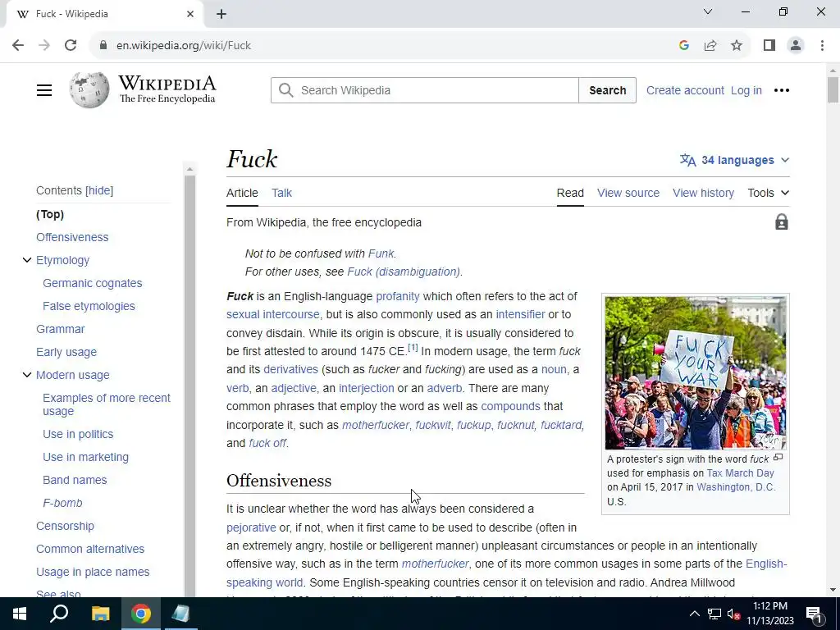Bookmark this page with the star icon
840x630 pixels.
coord(737,45)
